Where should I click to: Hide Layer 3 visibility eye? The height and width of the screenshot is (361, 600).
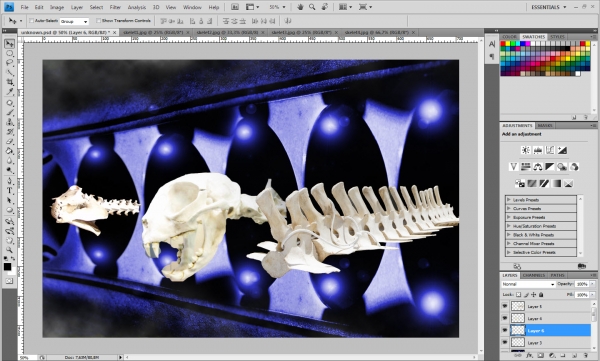(x=505, y=342)
